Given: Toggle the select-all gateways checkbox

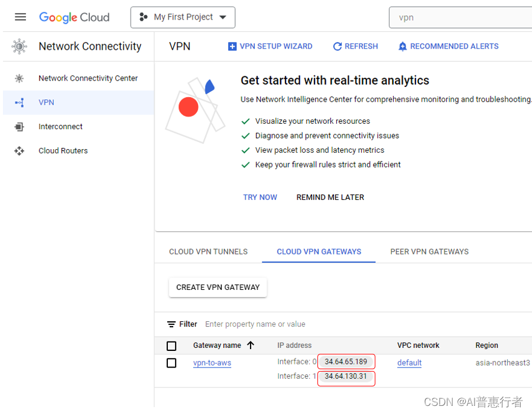Looking at the screenshot, I should 171,346.
